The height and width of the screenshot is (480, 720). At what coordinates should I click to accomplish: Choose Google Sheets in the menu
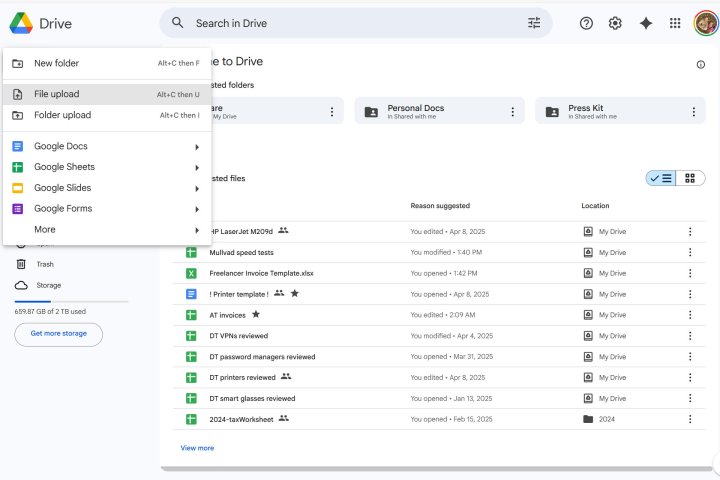click(107, 167)
